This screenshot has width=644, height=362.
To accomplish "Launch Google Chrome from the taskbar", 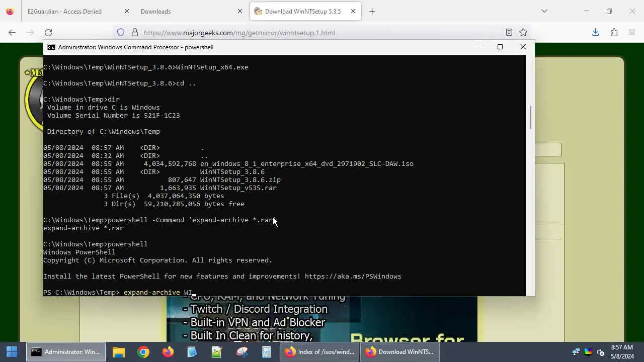I will (143, 352).
